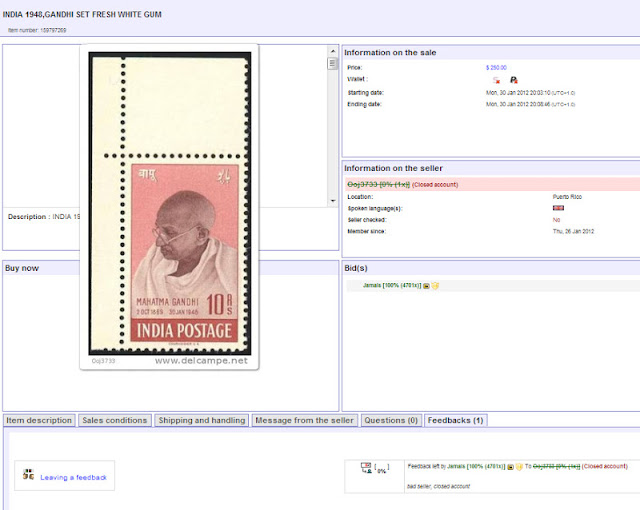Screen dimensions: 640x510
Task: Click the description scrollbar thumb
Action: pos(332,64)
